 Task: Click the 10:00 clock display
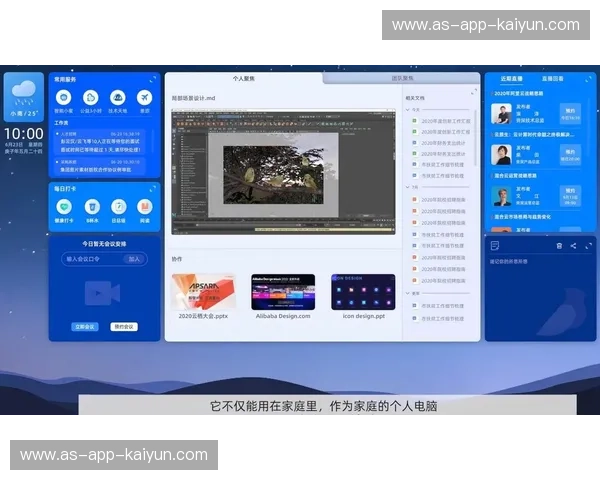coord(24,134)
